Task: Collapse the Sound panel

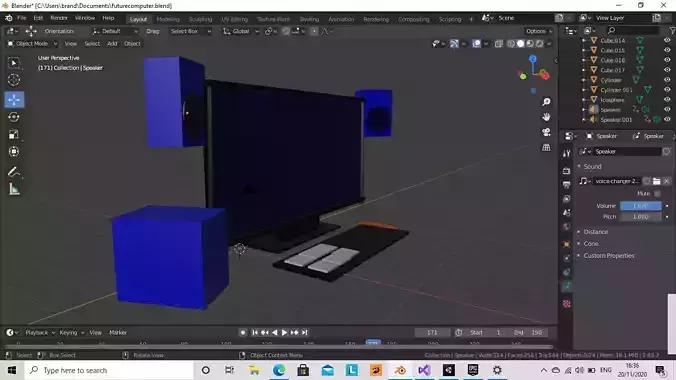Action: pyautogui.click(x=592, y=166)
